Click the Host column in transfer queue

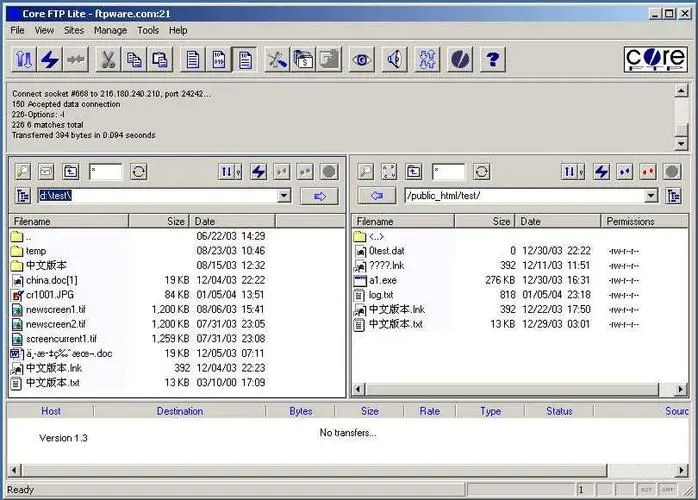(51, 411)
